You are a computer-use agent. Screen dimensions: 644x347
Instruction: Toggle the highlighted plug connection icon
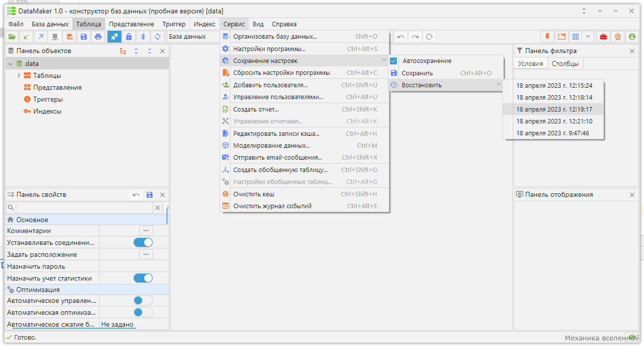click(114, 36)
